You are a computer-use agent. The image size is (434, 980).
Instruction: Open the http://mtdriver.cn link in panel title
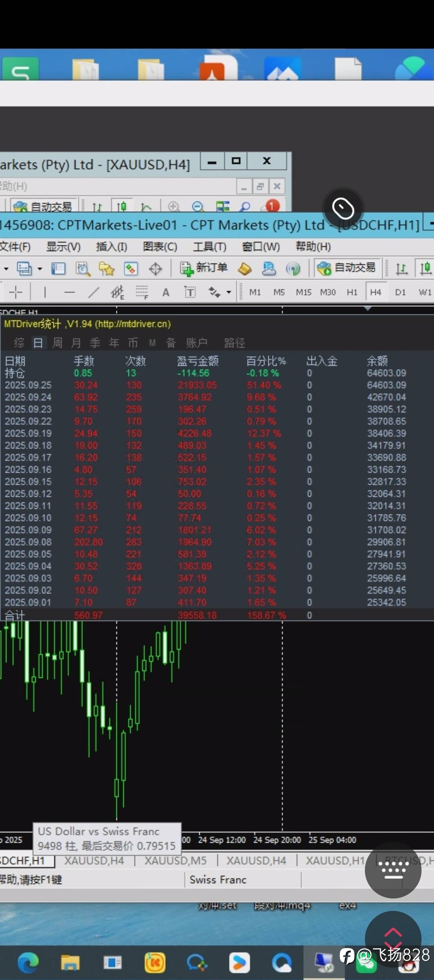click(x=133, y=324)
